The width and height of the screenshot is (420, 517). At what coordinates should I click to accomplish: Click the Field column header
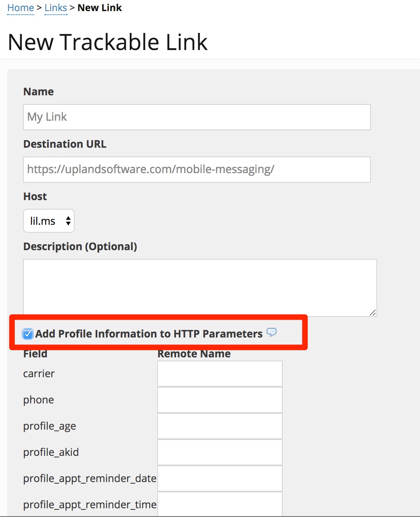(35, 353)
